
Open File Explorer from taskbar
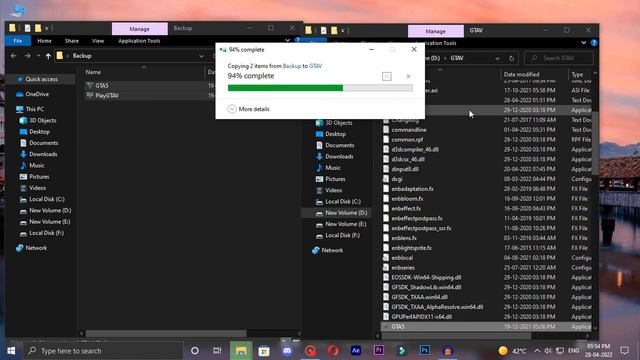(x=241, y=351)
